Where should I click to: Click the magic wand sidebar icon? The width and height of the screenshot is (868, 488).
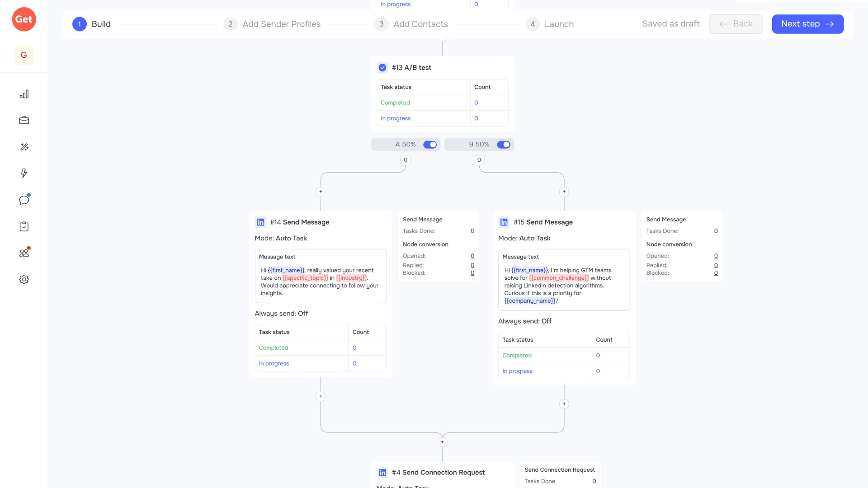24,147
